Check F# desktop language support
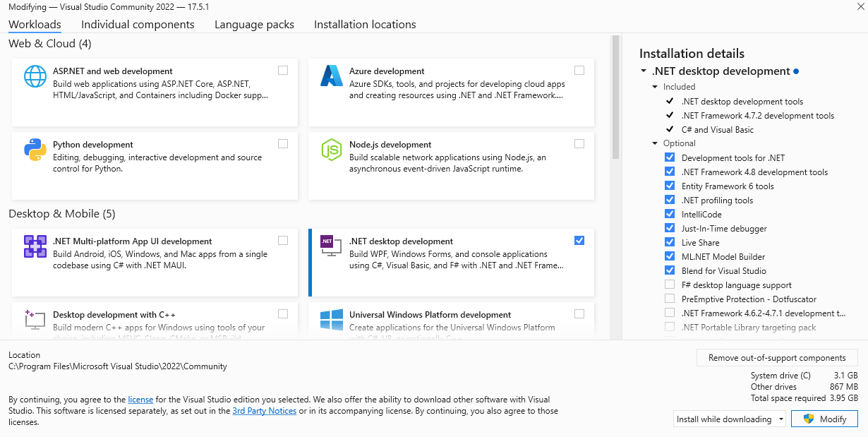Viewport: 868px width, 437px height. (670, 285)
